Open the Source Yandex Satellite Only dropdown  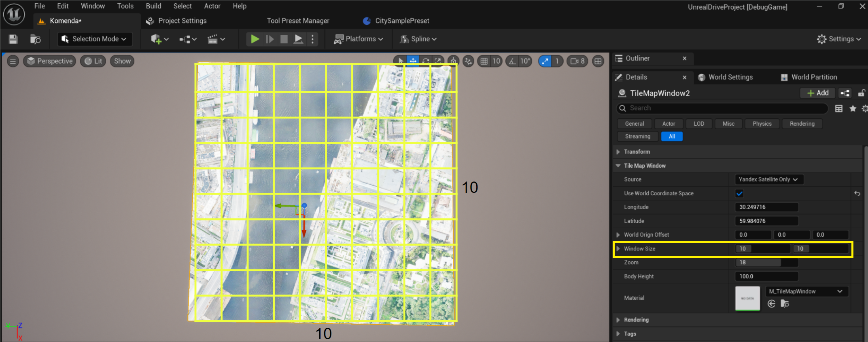tap(768, 179)
